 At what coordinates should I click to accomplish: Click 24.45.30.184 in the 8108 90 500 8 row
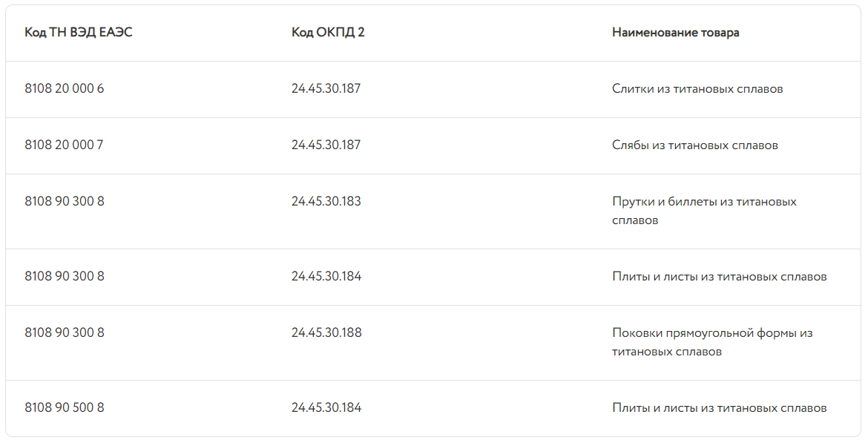[x=326, y=408]
